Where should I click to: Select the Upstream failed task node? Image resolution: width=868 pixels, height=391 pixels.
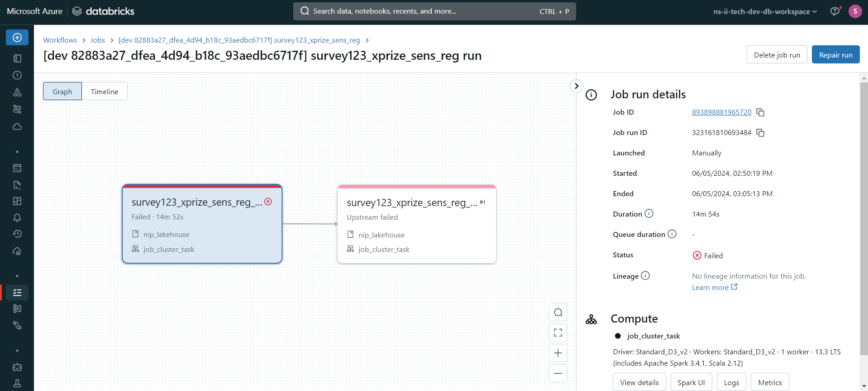[417, 224]
